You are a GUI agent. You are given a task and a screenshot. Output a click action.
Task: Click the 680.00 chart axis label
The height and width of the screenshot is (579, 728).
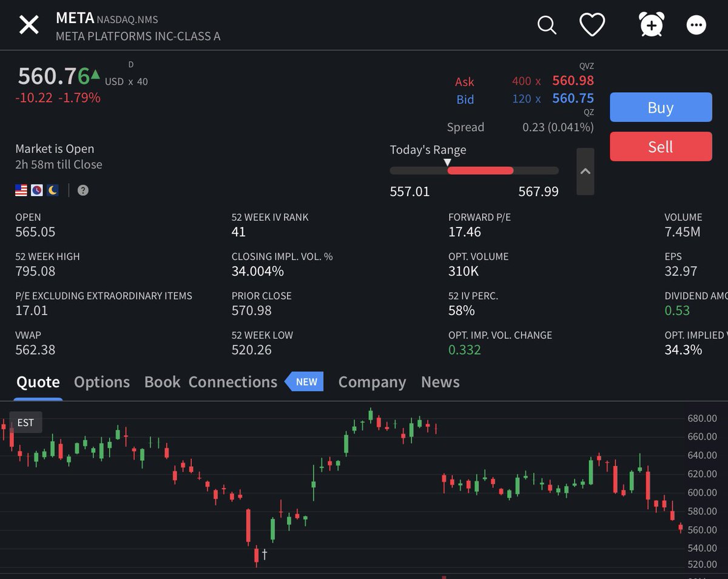pyautogui.click(x=702, y=418)
